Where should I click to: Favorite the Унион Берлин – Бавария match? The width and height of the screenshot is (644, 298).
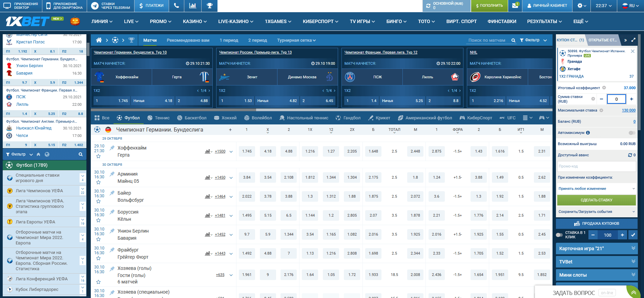coord(98,239)
